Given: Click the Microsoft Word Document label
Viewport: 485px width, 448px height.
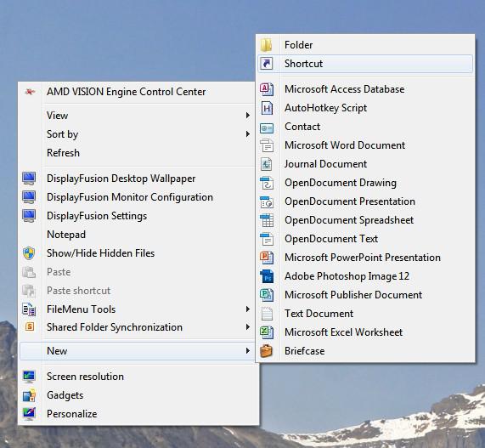Looking at the screenshot, I should (x=345, y=145).
